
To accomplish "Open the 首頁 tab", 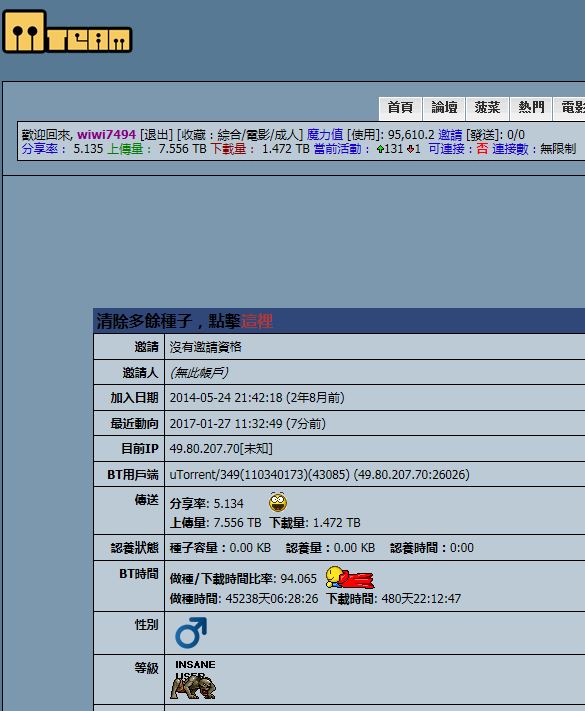I will 400,108.
